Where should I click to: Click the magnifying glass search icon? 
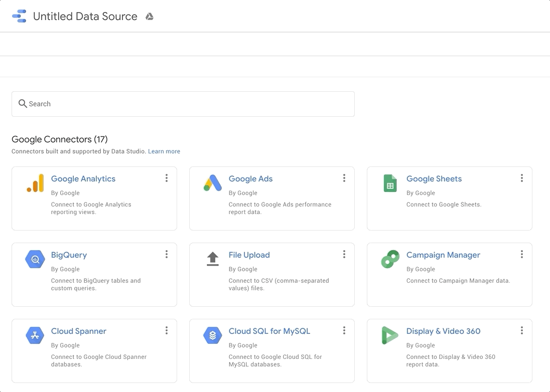pyautogui.click(x=23, y=103)
